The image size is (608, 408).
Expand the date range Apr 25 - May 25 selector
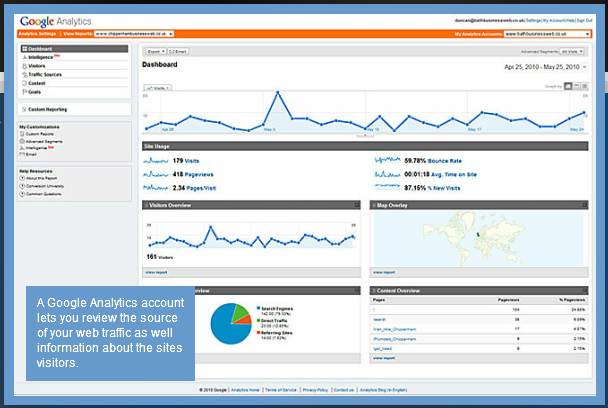tap(545, 67)
